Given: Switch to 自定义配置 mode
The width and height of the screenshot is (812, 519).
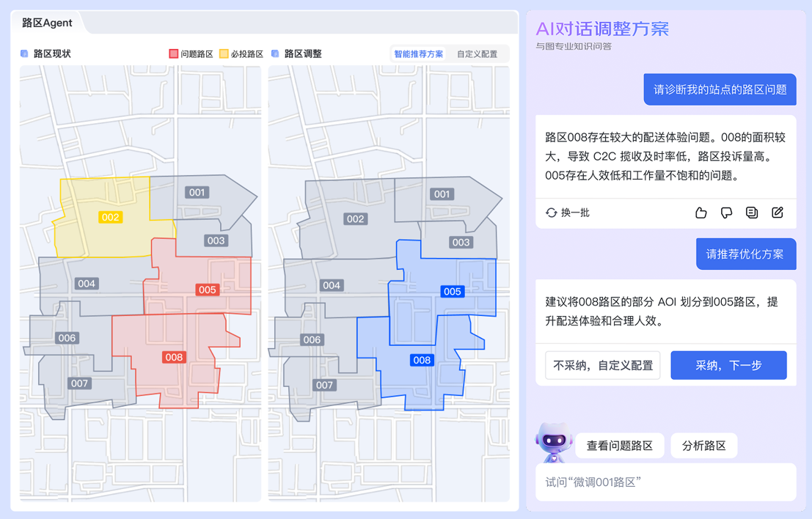Looking at the screenshot, I should click(x=477, y=54).
